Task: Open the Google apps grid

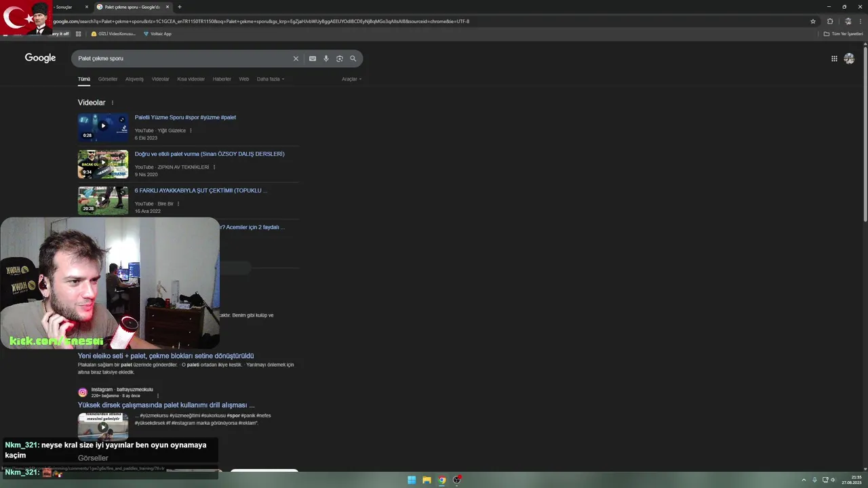Action: click(x=834, y=58)
